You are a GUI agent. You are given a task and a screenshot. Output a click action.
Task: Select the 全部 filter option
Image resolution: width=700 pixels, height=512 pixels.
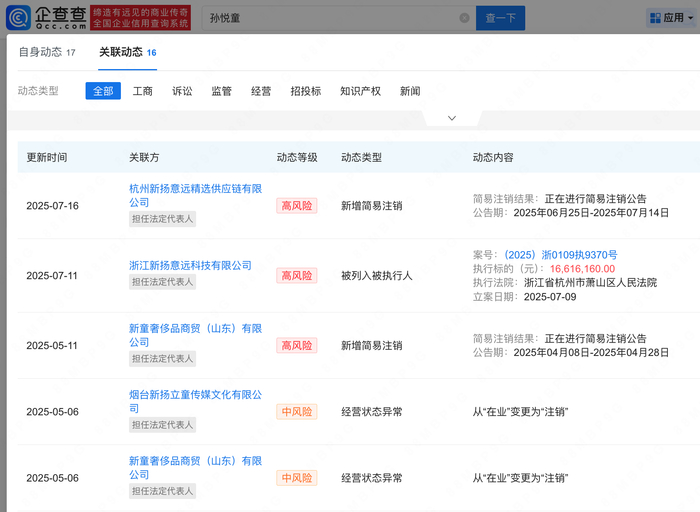pos(103,91)
